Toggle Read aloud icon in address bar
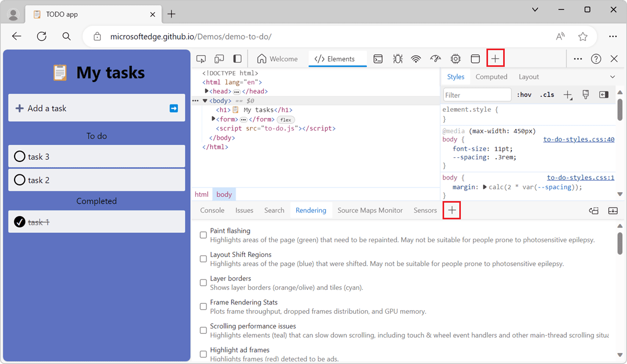The height and width of the screenshot is (364, 627). [561, 37]
